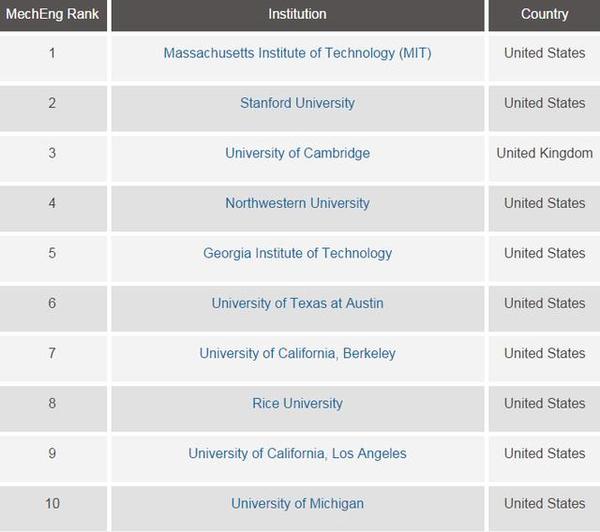Open University of Texas at Austin link
600x532 pixels.
[297, 304]
